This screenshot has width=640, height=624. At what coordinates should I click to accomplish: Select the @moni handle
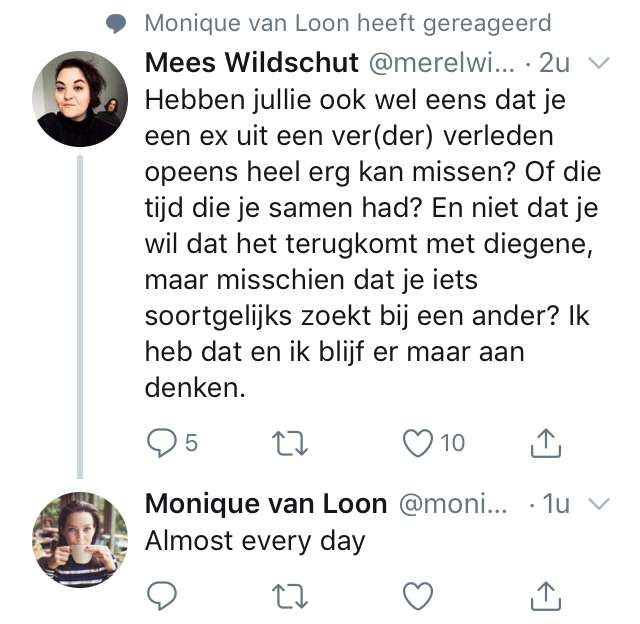453,503
